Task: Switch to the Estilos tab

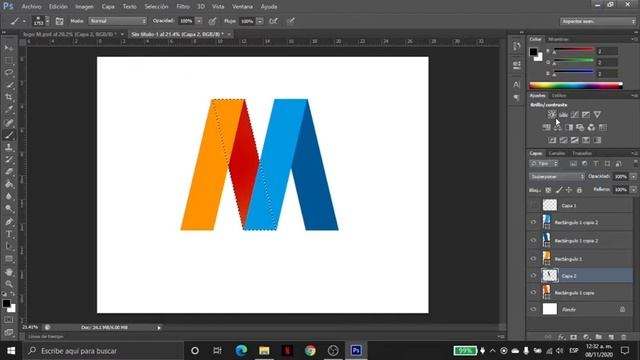Action: (x=559, y=96)
